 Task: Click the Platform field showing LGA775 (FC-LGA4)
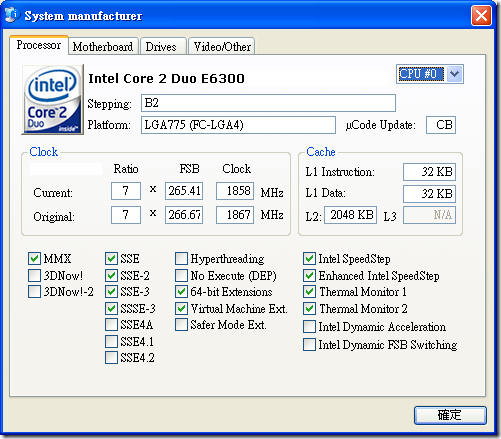[238, 125]
